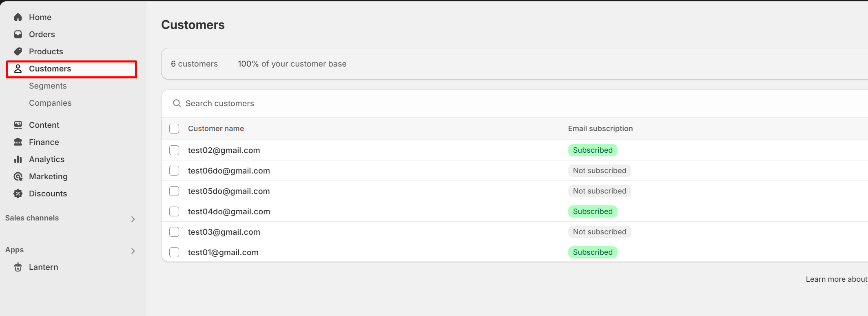The width and height of the screenshot is (868, 316).
Task: Click Not subscribed badge for test03@gmail.com
Action: (600, 232)
